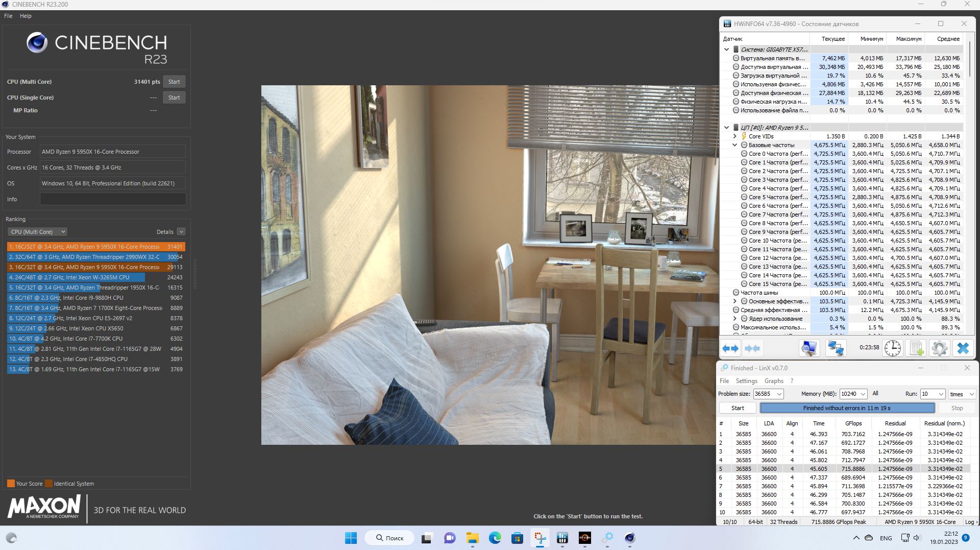The image size is (980, 550).
Task: Click LinX finished progress bar
Action: click(x=847, y=408)
